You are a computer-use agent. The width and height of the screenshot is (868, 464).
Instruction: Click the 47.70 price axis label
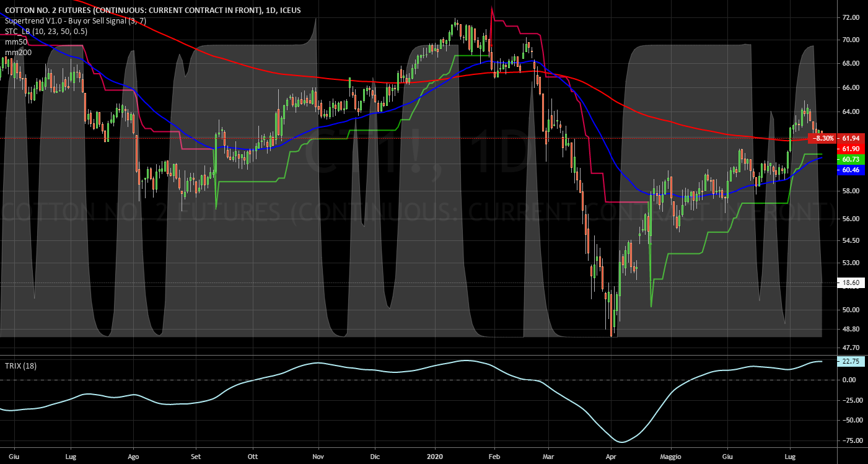pos(850,348)
